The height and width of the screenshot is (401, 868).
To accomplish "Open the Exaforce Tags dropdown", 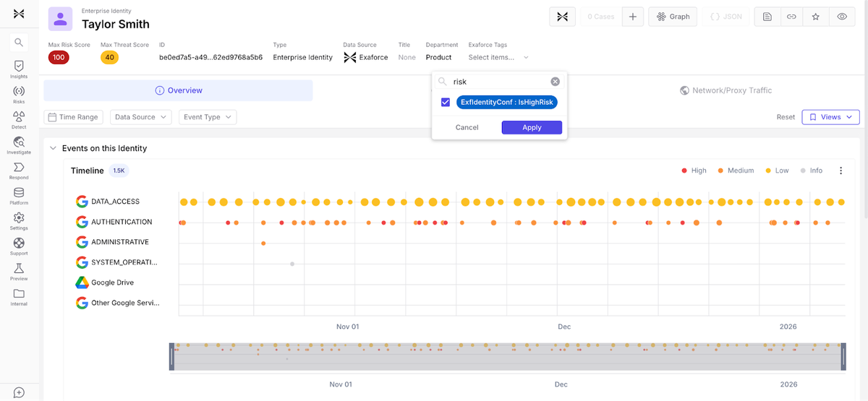I will (498, 57).
